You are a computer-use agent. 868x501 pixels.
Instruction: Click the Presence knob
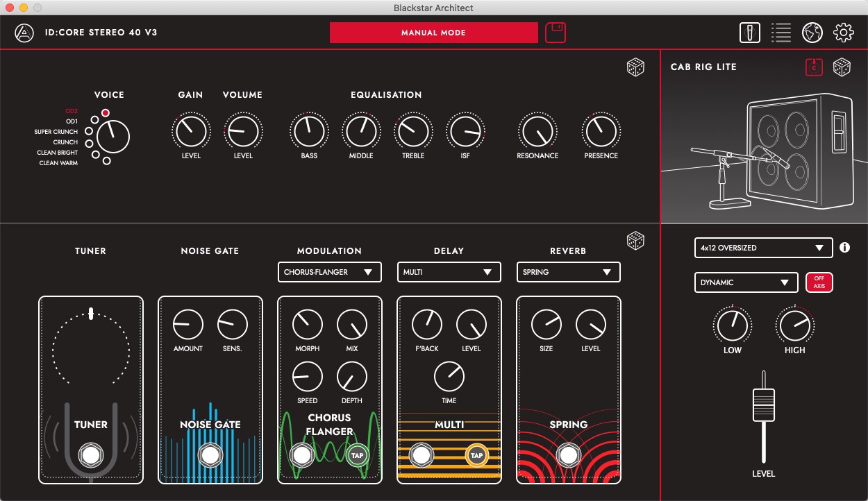pos(601,130)
